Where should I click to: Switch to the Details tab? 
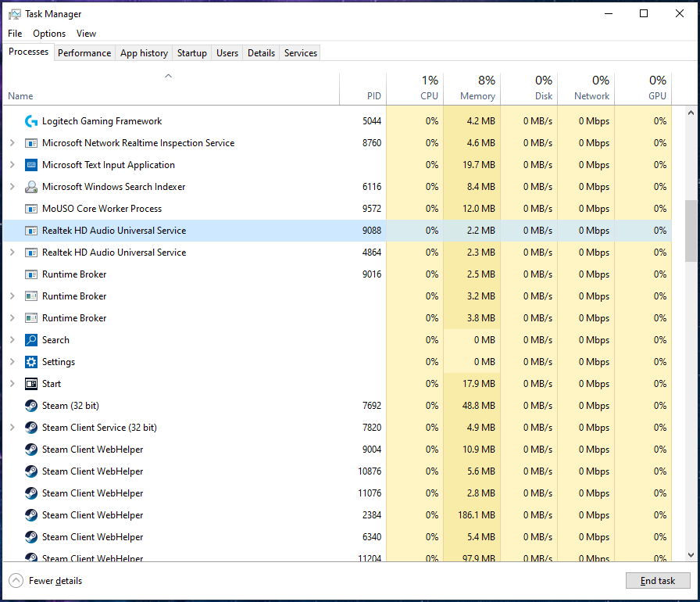[x=261, y=52]
